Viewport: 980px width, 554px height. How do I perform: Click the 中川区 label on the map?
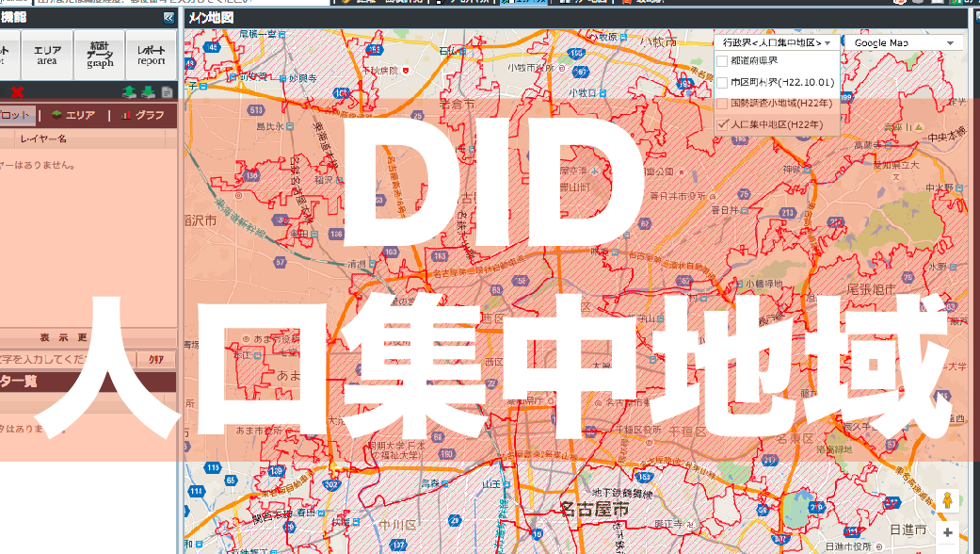(x=397, y=525)
